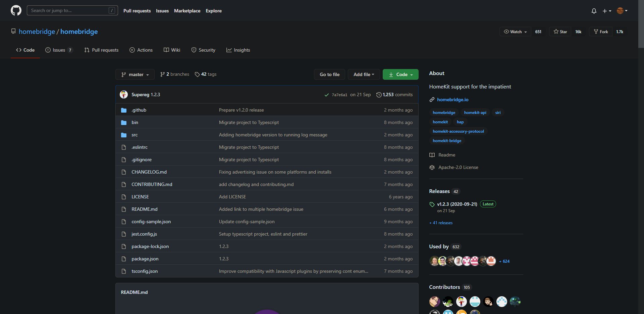
Task: Open the LICENSE file
Action: [x=140, y=197]
